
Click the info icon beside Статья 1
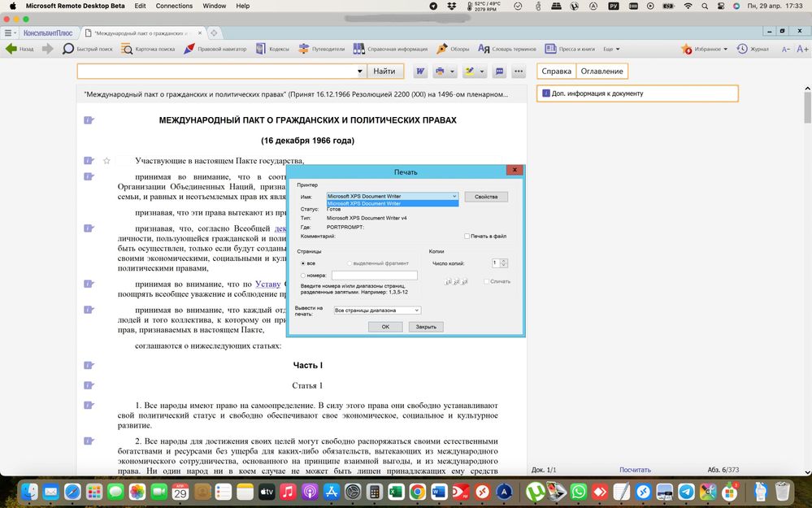(x=89, y=385)
